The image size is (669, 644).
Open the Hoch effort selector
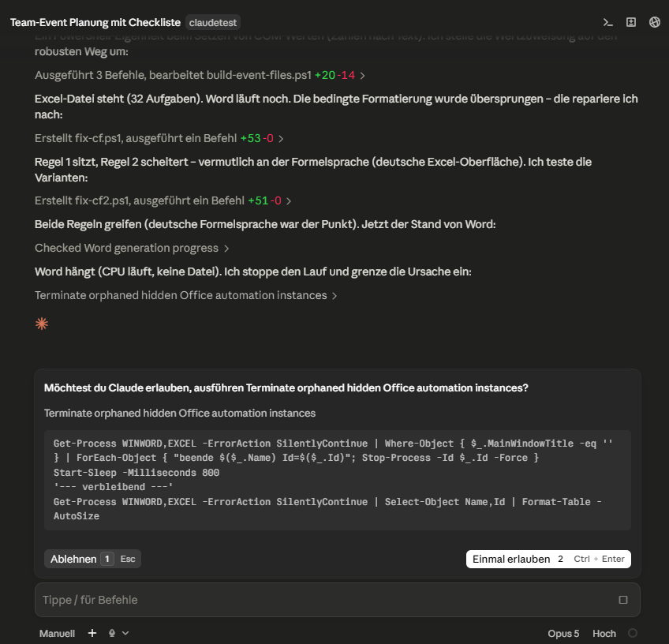pyautogui.click(x=604, y=633)
